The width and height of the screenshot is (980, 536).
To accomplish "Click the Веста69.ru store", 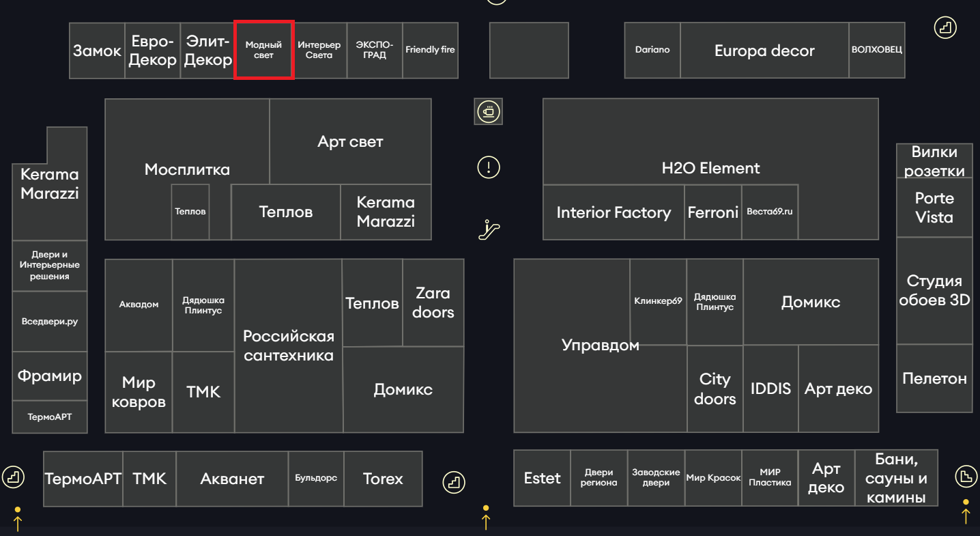I will 770,212.
